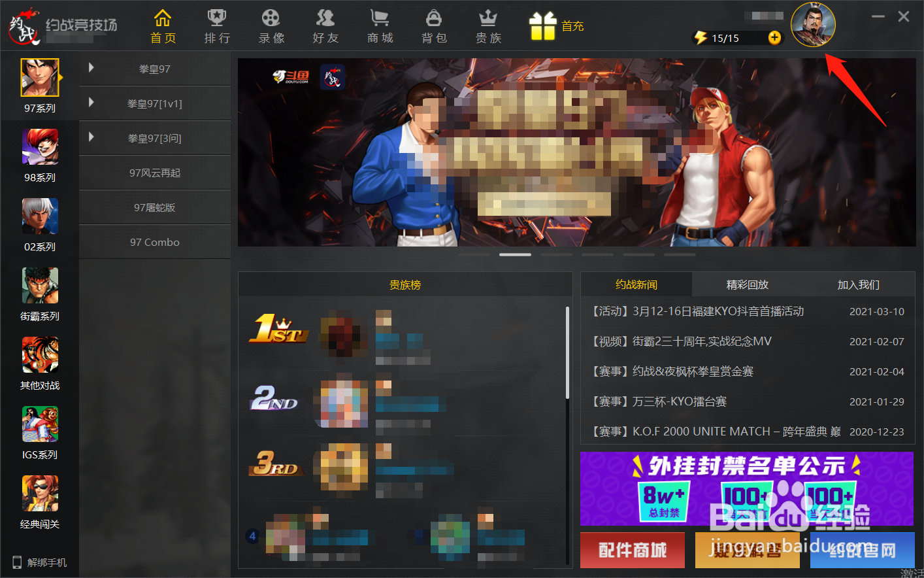Switch to the 加入我们 tab

click(859, 284)
